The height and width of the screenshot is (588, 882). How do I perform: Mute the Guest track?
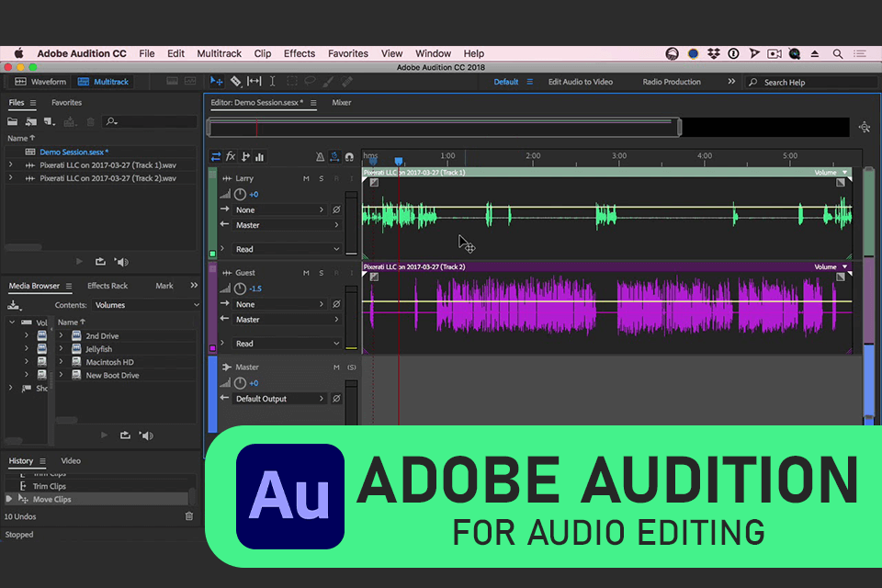[x=306, y=273]
